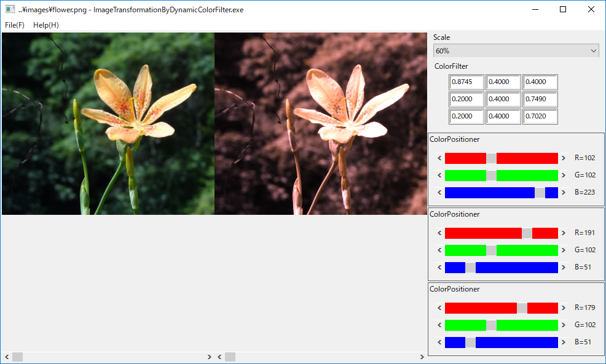Click the ColorFilter field showing 0.7490

pos(540,99)
